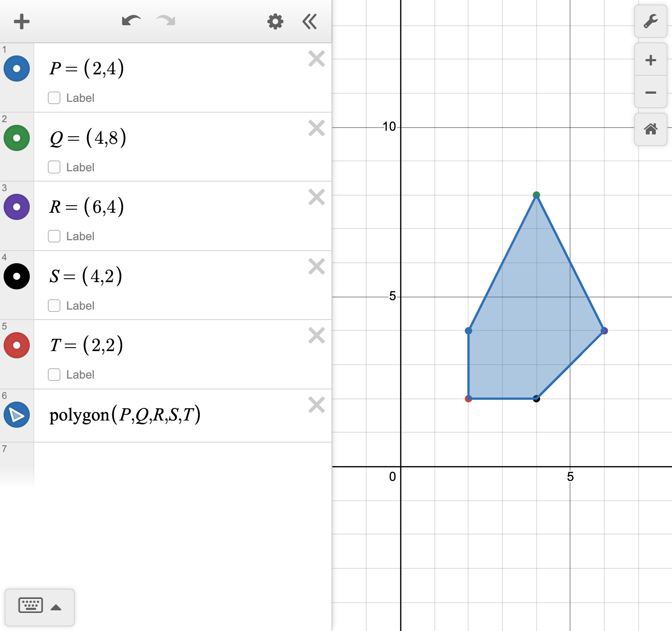
Task: Enable Label checkbox for point Q
Action: (x=54, y=167)
